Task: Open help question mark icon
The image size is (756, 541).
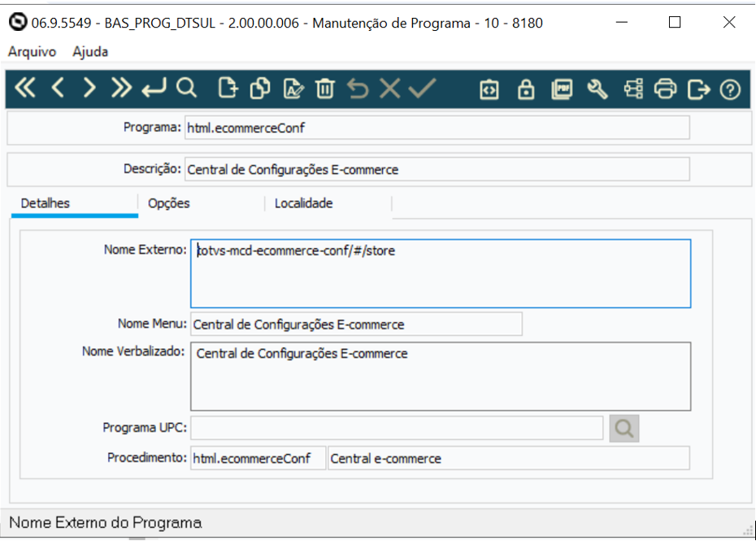Action: (730, 89)
